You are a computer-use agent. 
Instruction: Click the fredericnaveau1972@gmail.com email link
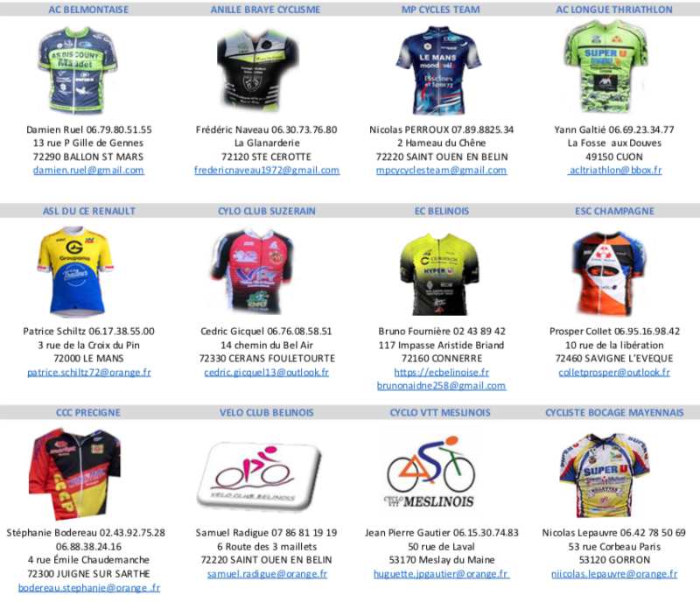click(267, 170)
